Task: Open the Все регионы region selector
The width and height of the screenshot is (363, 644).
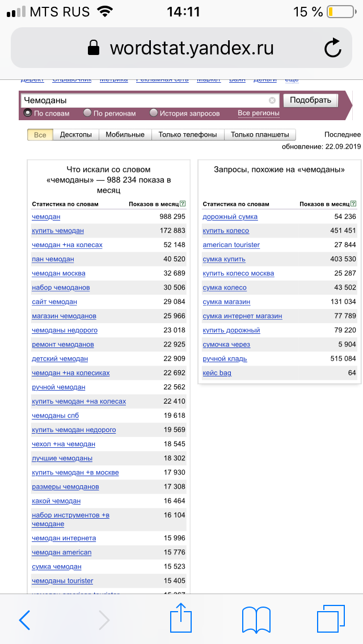Action: click(259, 113)
